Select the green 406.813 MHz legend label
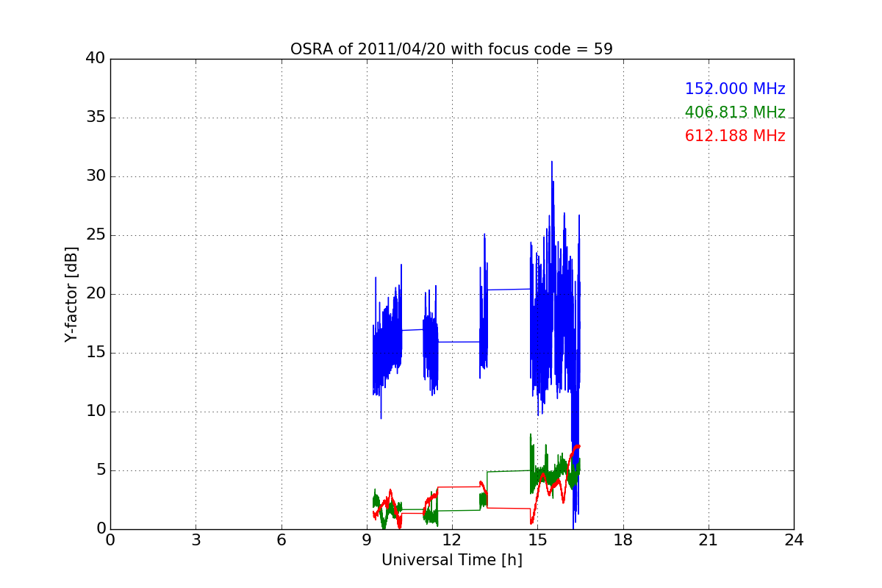This screenshot has height=588, width=882. pyautogui.click(x=735, y=112)
